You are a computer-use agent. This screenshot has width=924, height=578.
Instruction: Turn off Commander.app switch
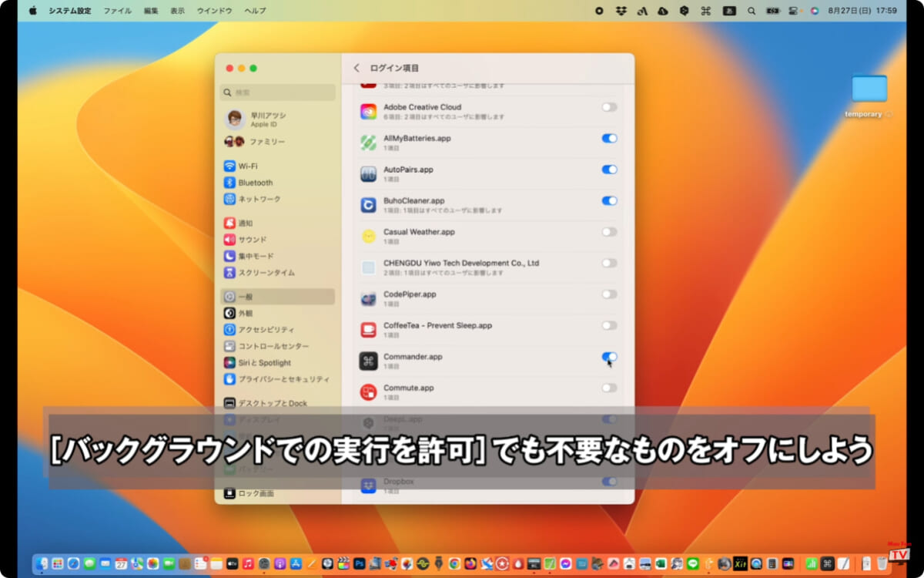[x=609, y=357]
